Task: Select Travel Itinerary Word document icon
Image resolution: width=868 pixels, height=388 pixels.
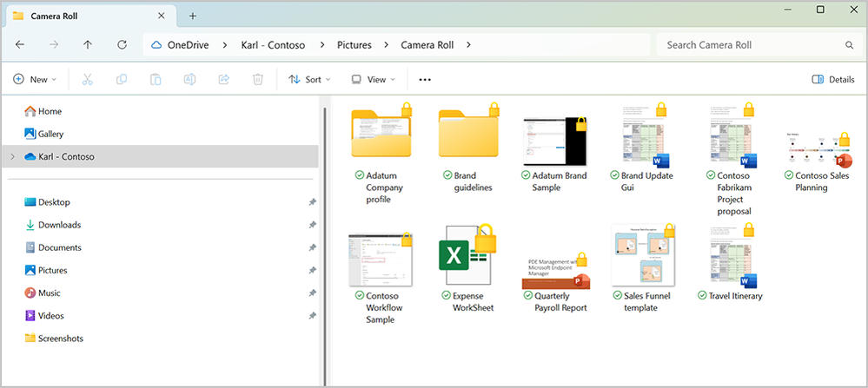Action: (x=732, y=256)
